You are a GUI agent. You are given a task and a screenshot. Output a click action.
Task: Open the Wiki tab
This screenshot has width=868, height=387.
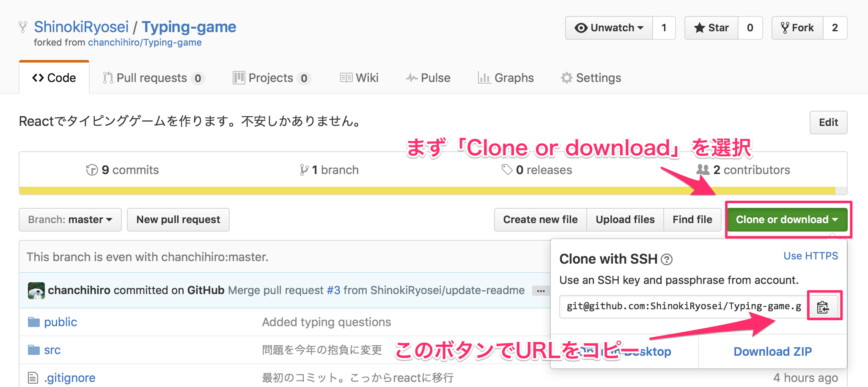[359, 78]
